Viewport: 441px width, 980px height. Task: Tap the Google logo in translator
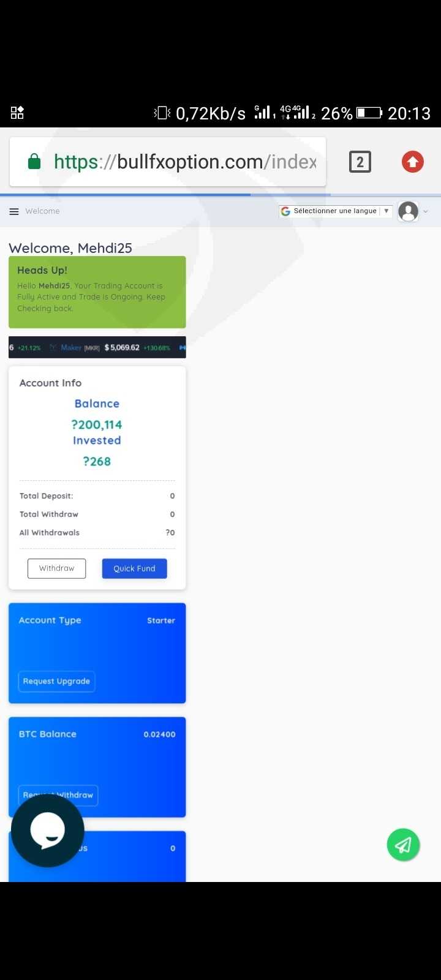click(x=285, y=211)
